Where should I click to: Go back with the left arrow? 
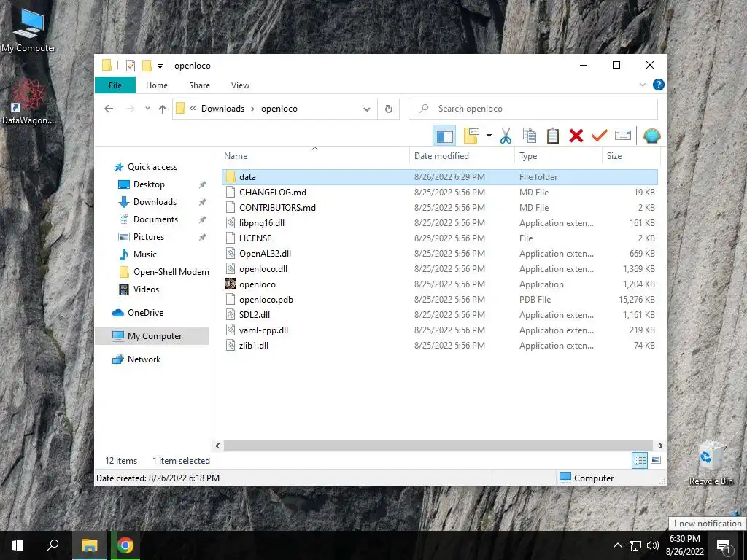[109, 109]
